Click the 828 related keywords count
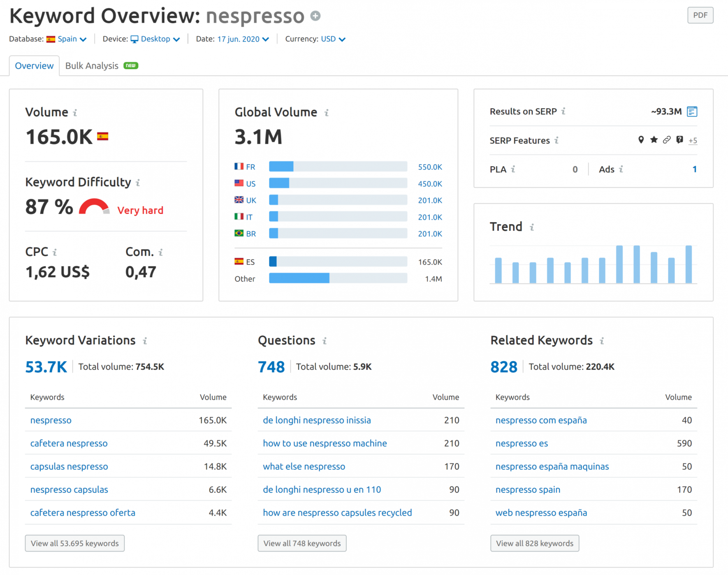The height and width of the screenshot is (575, 728). (x=504, y=367)
